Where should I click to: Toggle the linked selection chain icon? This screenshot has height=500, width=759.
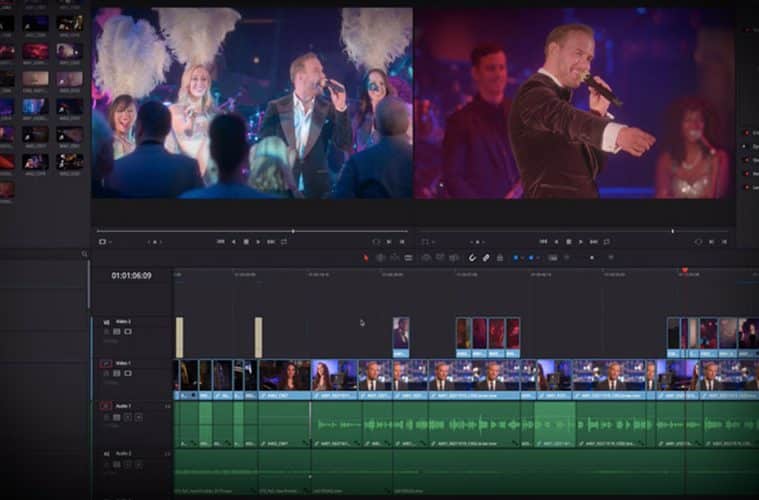pyautogui.click(x=486, y=258)
